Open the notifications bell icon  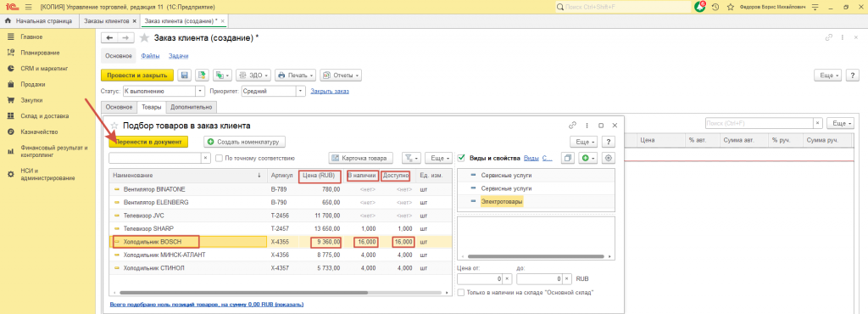699,7
